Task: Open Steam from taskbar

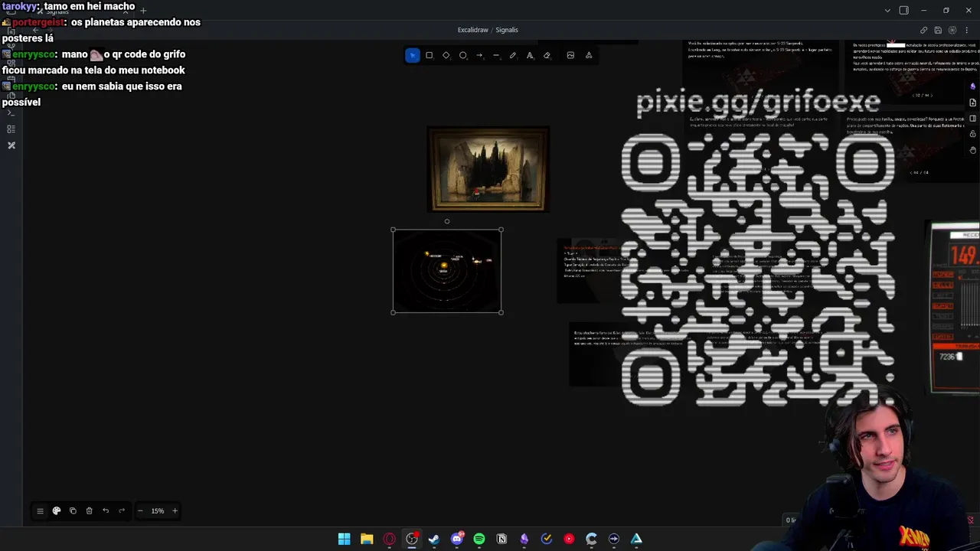Action: [x=434, y=539]
